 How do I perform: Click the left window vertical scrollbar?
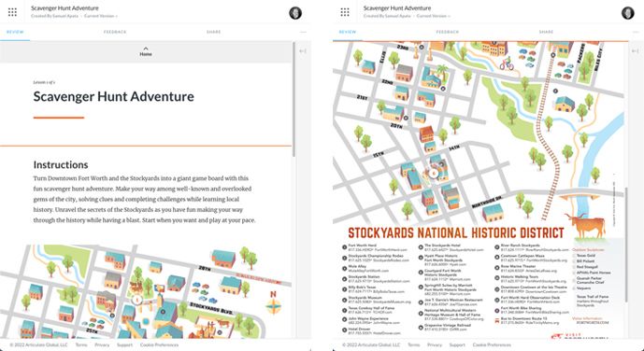293,99
